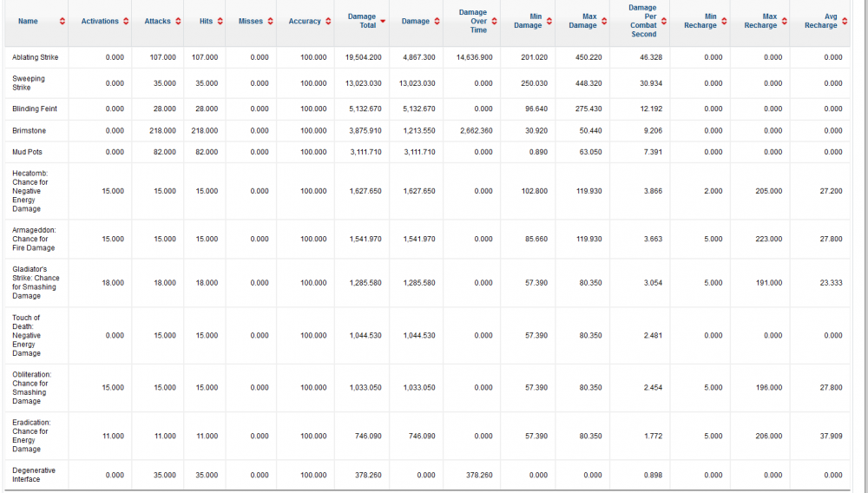Click sort arrows beside Misses header
The width and height of the screenshot is (868, 493).
tap(270, 21)
